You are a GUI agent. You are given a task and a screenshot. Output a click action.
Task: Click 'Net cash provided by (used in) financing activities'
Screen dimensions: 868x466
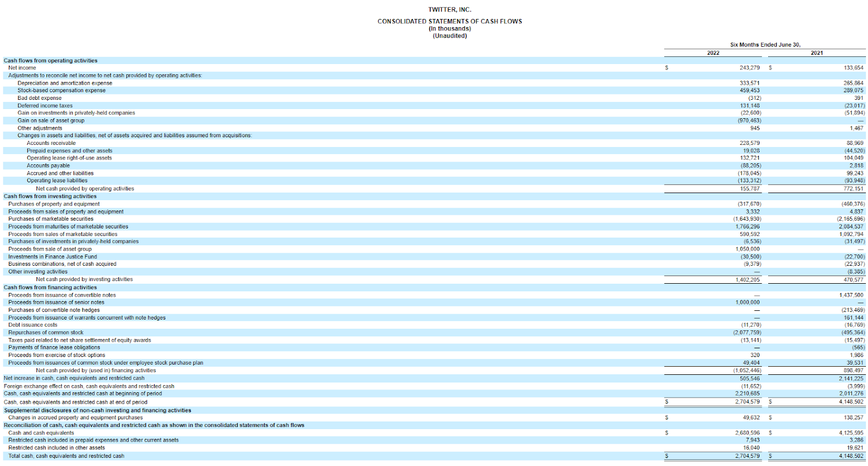[96, 371]
